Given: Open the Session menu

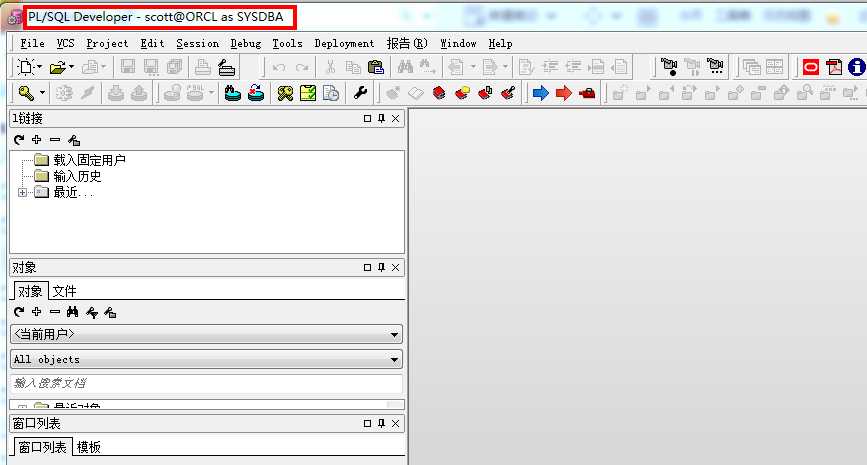Looking at the screenshot, I should coord(197,43).
